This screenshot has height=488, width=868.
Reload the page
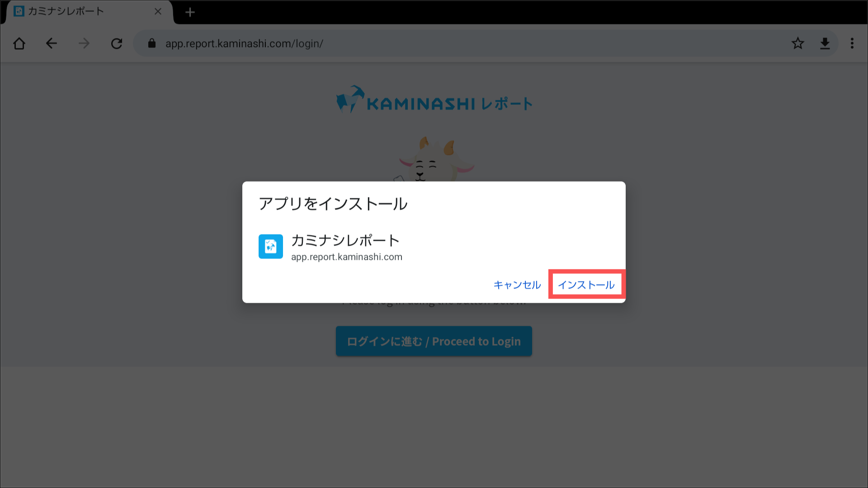tap(117, 43)
